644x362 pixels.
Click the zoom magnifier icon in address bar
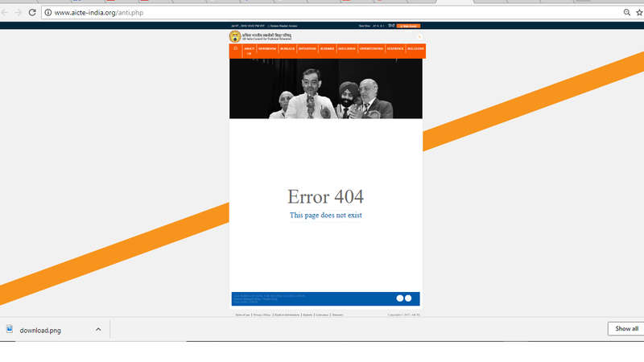pos(627,12)
